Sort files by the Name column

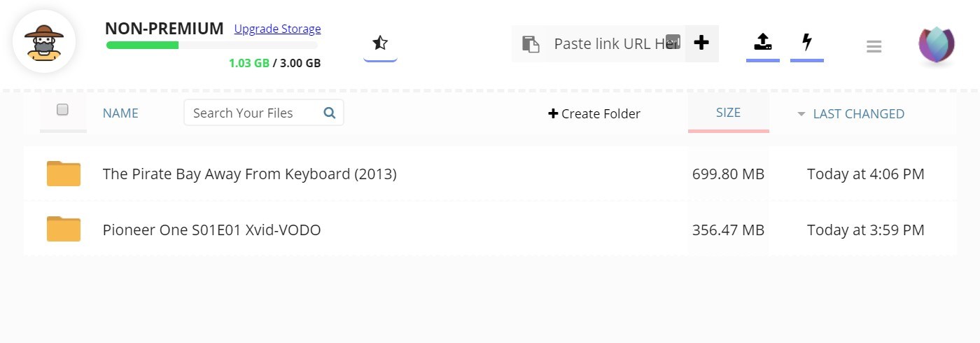click(x=120, y=113)
